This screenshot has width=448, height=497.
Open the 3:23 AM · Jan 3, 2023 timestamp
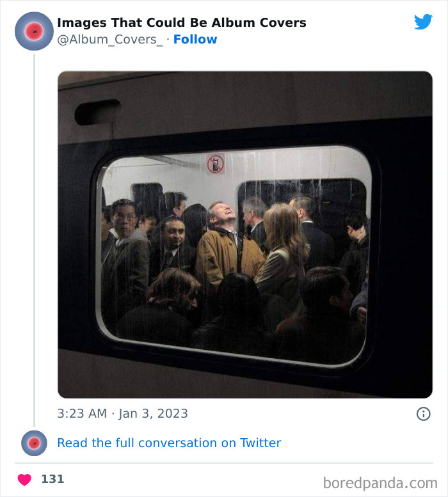[x=122, y=413]
